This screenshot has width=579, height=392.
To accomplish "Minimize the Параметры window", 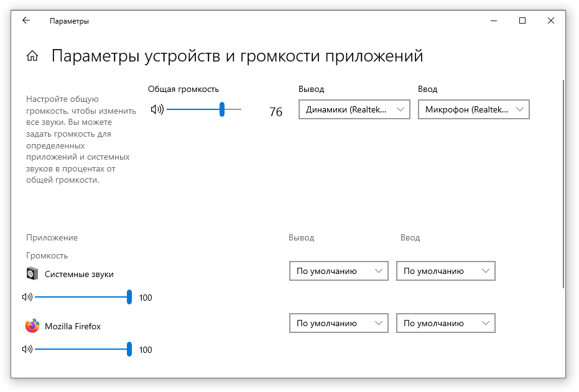I will [494, 21].
